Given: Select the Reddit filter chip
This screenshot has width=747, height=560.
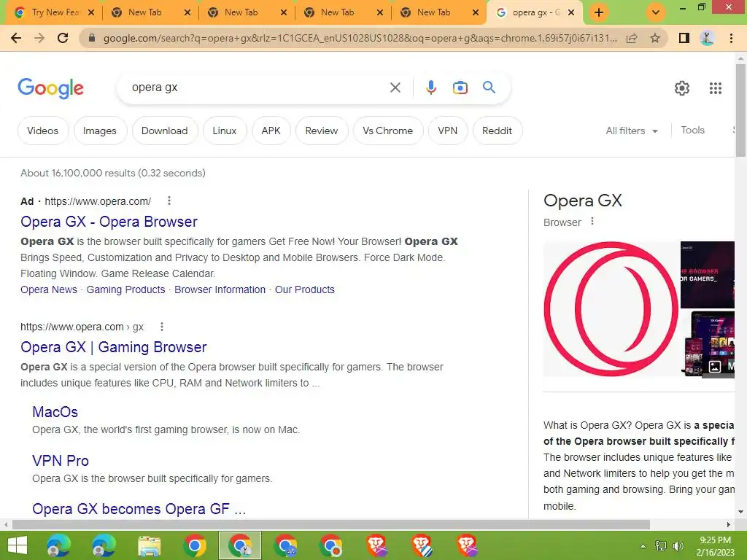Looking at the screenshot, I should [497, 131].
